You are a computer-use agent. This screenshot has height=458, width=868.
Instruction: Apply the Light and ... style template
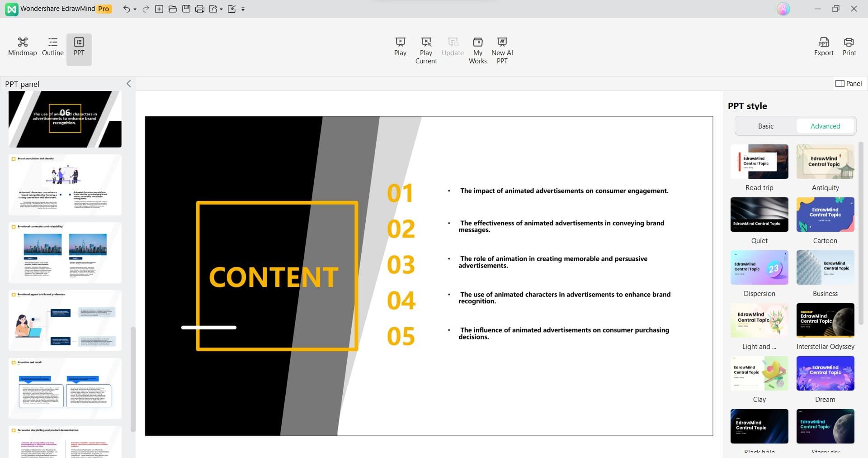(759, 320)
